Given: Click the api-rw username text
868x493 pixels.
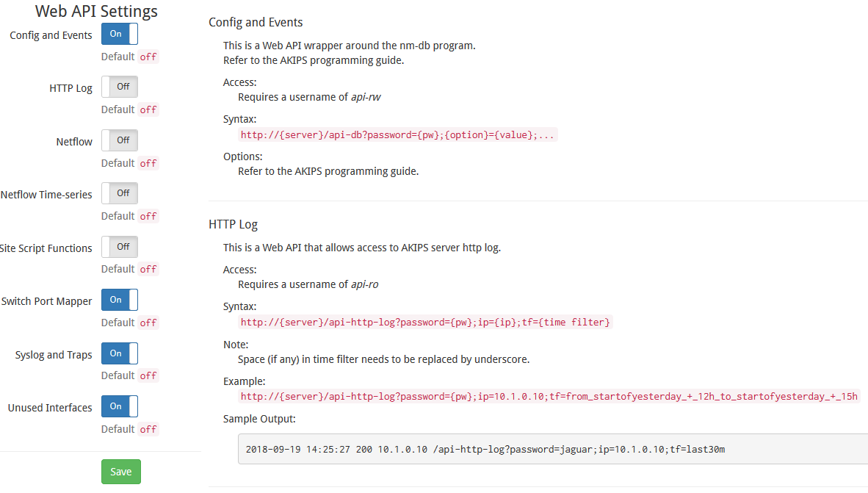Looking at the screenshot, I should (366, 98).
